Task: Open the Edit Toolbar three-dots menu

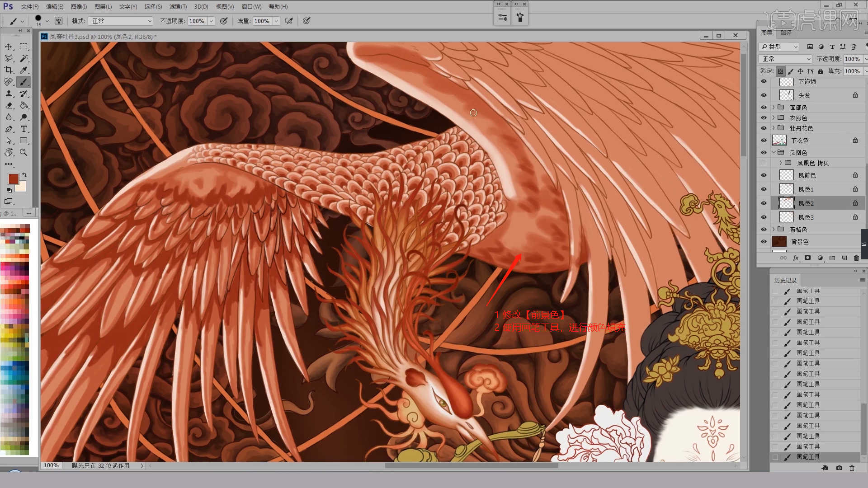Action: (x=9, y=164)
